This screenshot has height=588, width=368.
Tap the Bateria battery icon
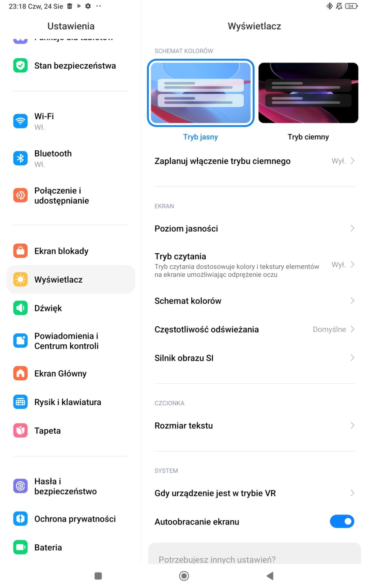[x=20, y=547]
